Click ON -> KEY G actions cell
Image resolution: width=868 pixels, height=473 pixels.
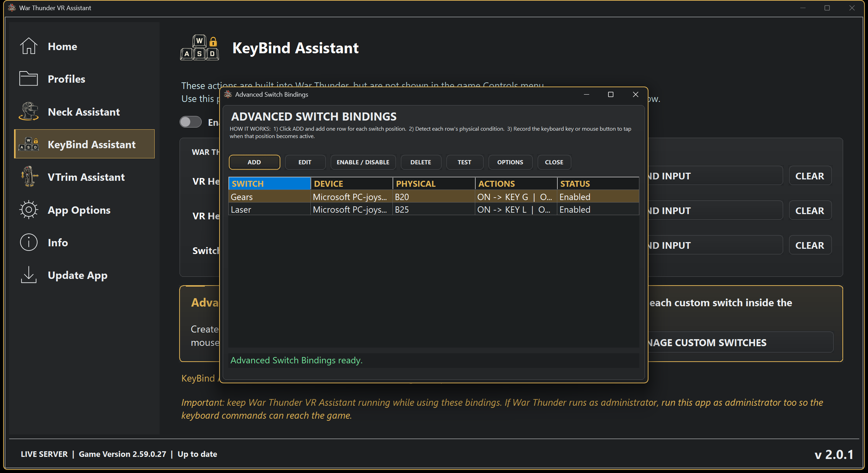[516, 197]
